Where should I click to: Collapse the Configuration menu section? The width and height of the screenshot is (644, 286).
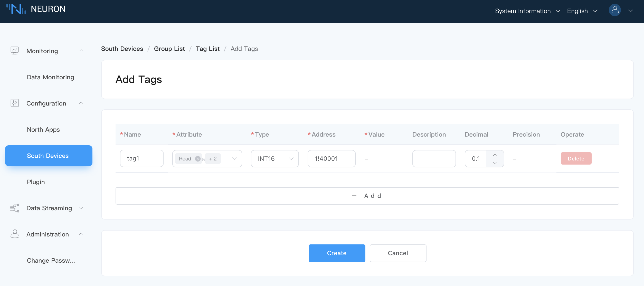81,103
